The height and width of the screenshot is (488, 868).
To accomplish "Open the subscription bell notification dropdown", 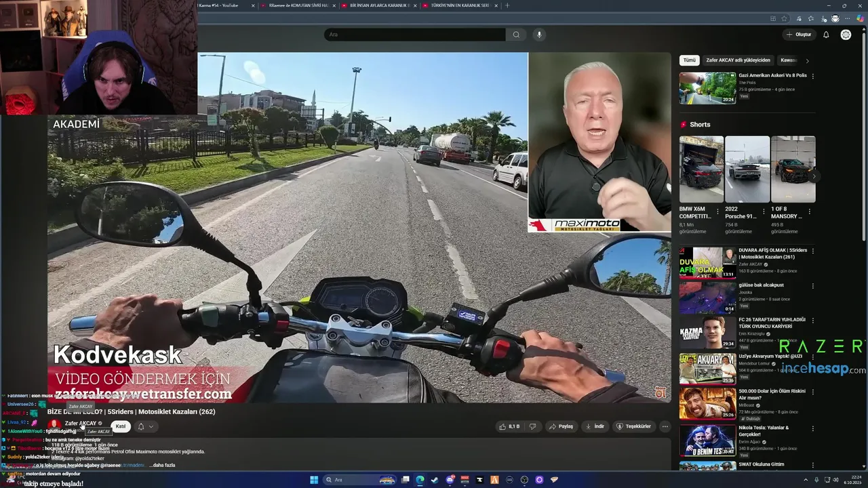I will coord(145,426).
